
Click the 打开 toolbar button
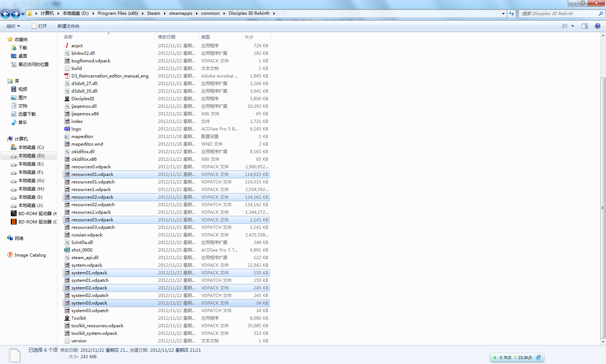point(39,26)
